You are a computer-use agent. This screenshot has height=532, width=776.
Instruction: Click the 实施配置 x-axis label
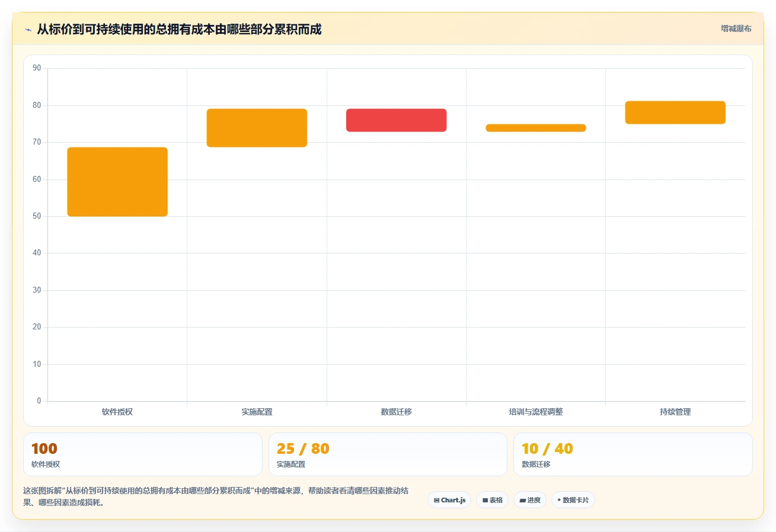[257, 412]
